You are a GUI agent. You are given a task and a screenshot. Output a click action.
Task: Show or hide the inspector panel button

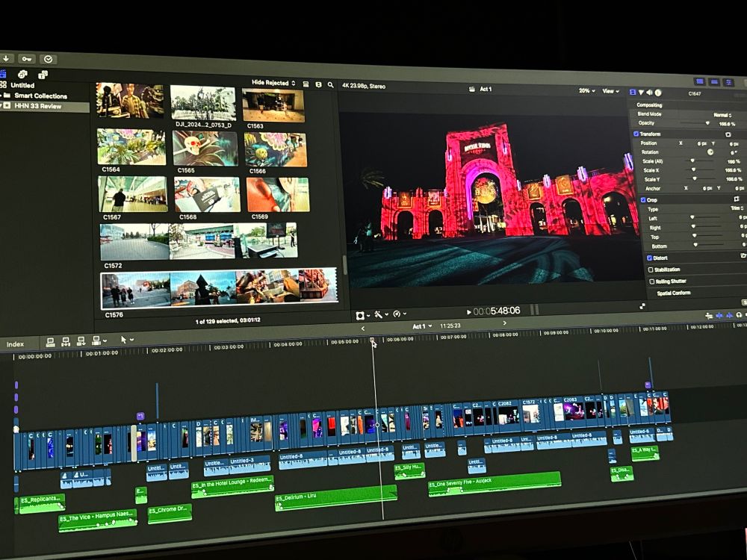click(728, 82)
